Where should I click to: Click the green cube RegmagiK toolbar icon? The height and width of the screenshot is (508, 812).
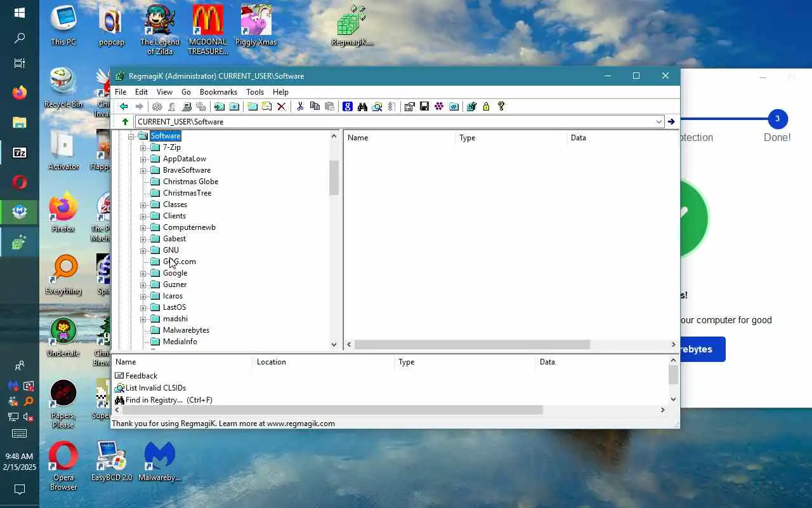pos(471,107)
